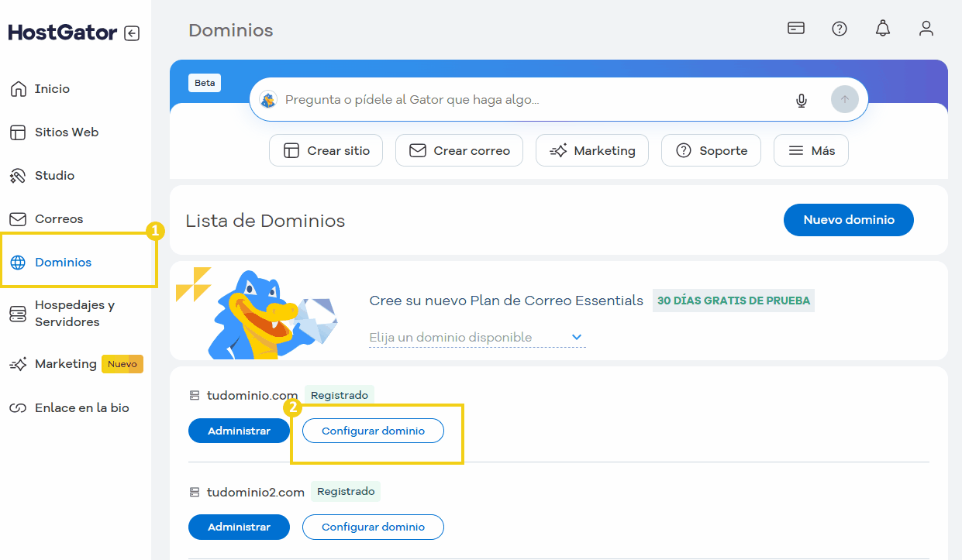Focus the 'Pregunta o pídele al Gator' field
The image size is (962, 560).
click(x=527, y=100)
